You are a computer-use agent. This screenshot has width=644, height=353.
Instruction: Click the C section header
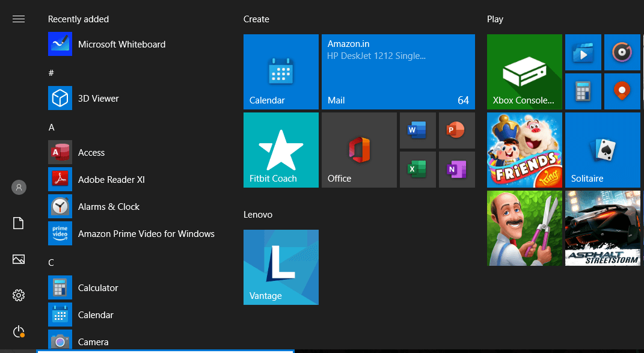(52, 262)
